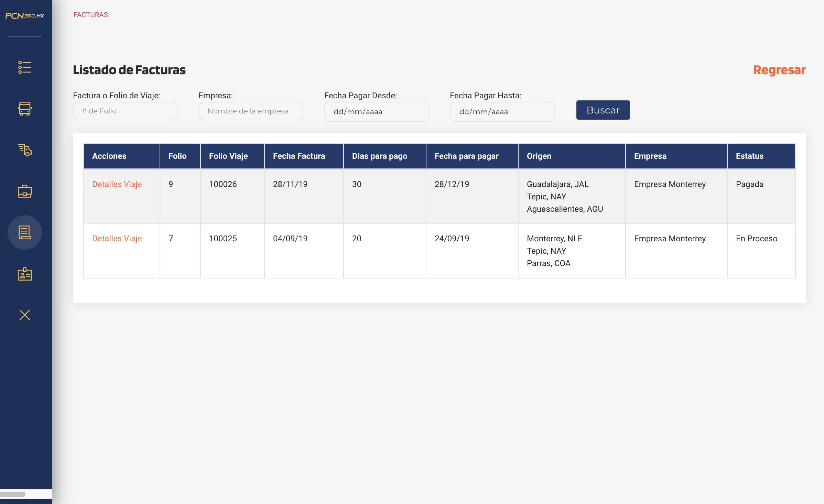The width and height of the screenshot is (824, 504).
Task: Click Empresa Monterrey in the Pagada row
Action: (x=670, y=184)
